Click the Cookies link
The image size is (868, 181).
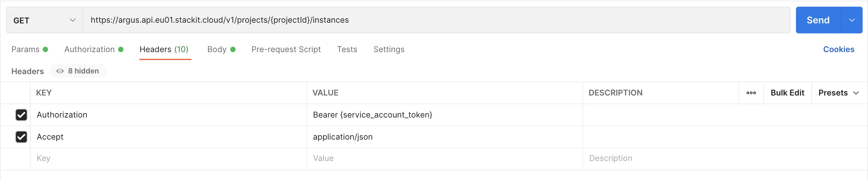[838, 49]
